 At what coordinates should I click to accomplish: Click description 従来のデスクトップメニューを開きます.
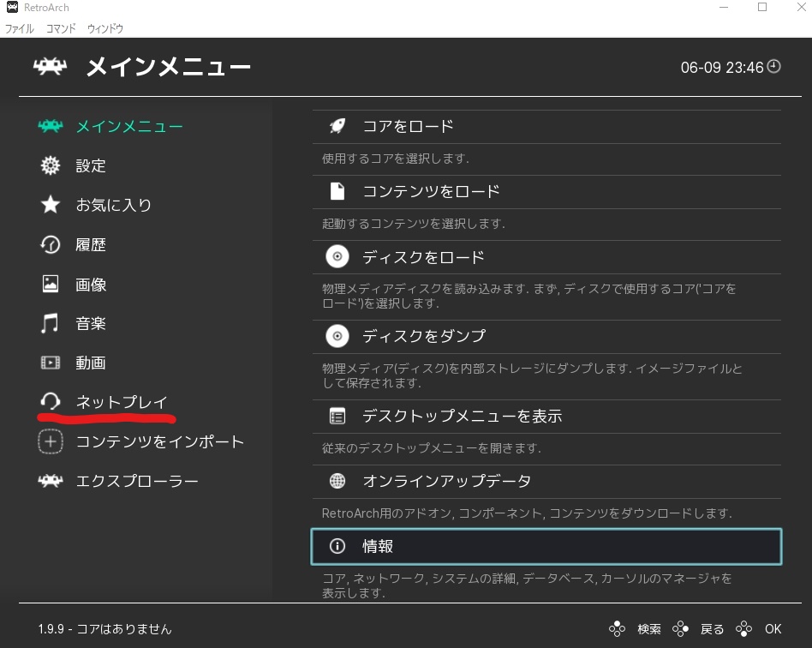coord(432,448)
